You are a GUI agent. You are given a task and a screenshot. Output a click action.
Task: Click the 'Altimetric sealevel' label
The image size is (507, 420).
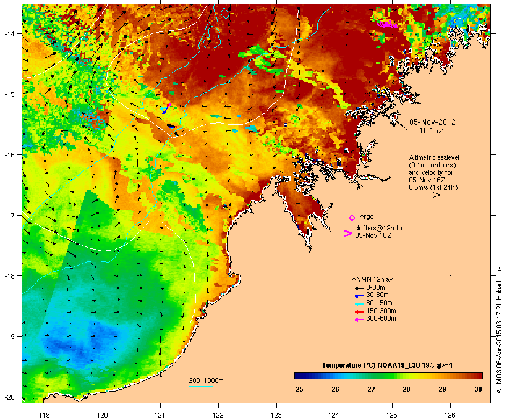point(434,157)
